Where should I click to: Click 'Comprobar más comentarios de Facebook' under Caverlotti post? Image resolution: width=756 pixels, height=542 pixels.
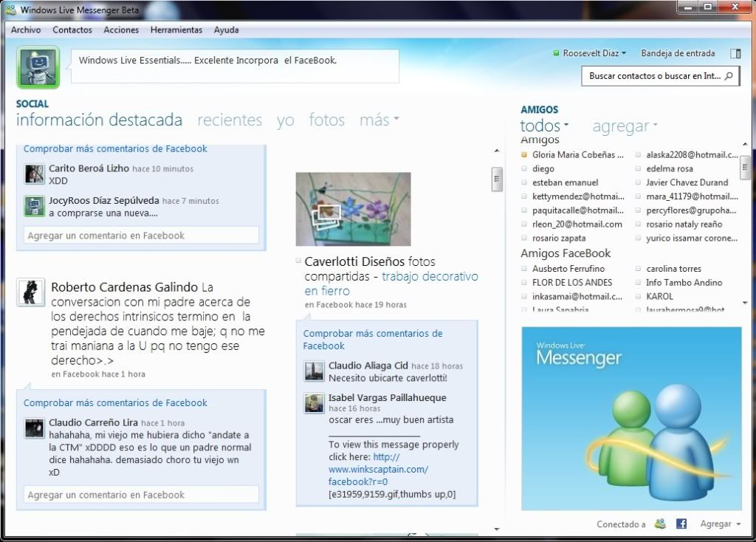373,340
